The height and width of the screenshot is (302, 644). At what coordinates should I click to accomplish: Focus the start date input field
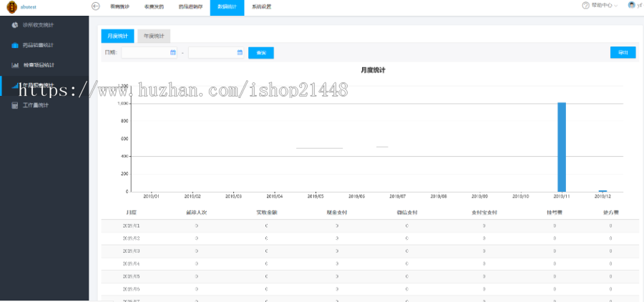tap(149, 52)
